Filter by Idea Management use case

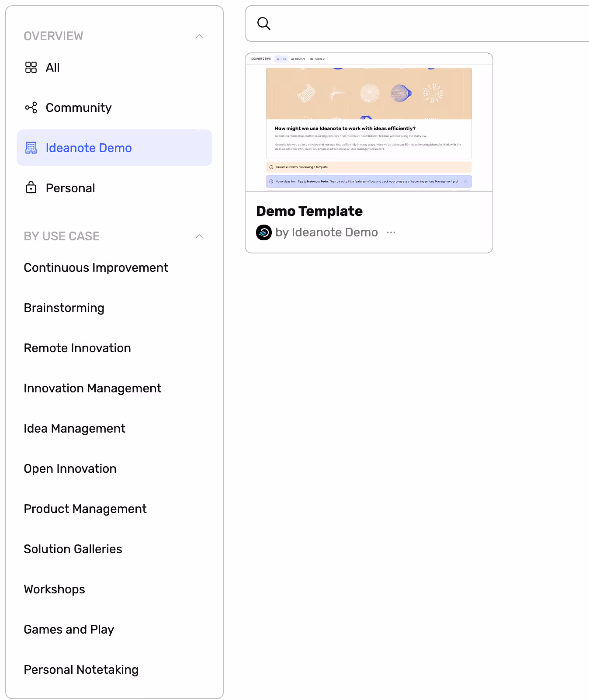tap(75, 428)
